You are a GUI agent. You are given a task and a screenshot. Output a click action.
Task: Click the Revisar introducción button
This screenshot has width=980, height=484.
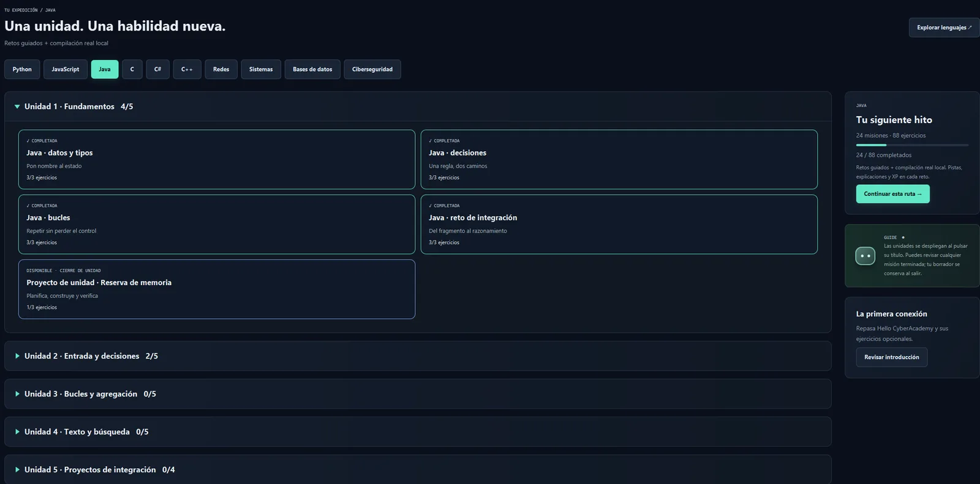coord(892,357)
